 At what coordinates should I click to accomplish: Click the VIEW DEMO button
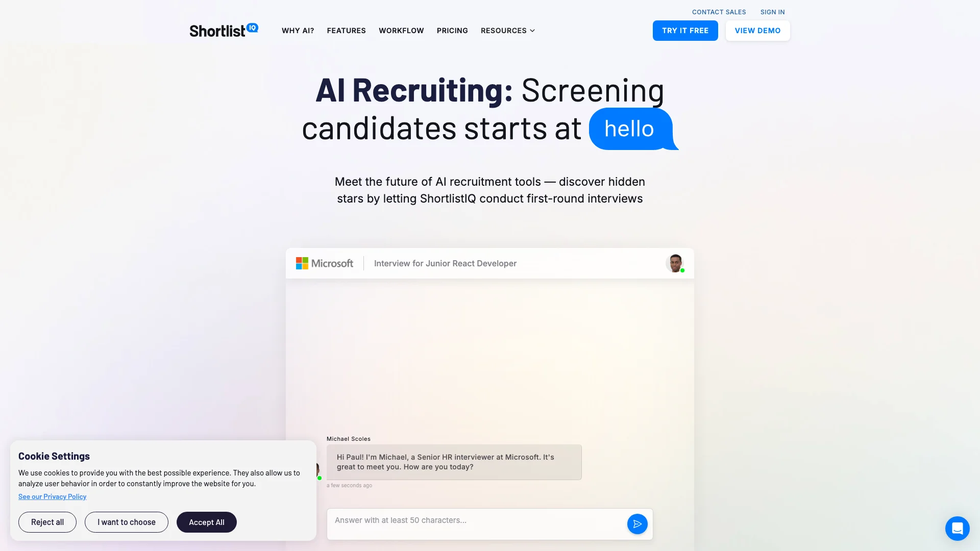[x=758, y=30]
